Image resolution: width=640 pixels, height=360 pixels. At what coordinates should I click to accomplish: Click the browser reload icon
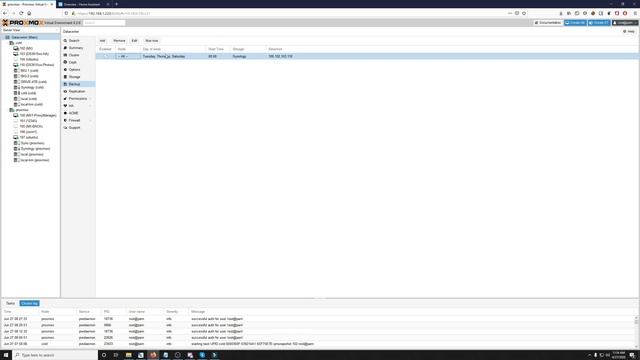[21, 13]
